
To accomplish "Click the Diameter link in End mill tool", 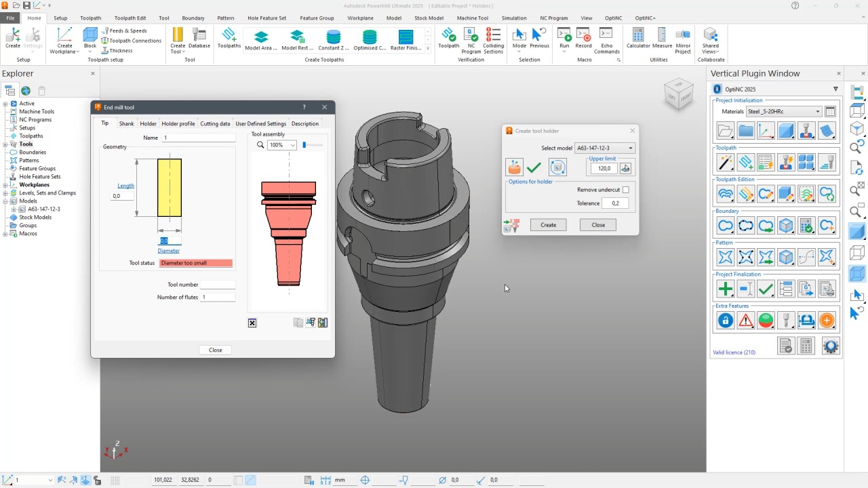I will [169, 251].
